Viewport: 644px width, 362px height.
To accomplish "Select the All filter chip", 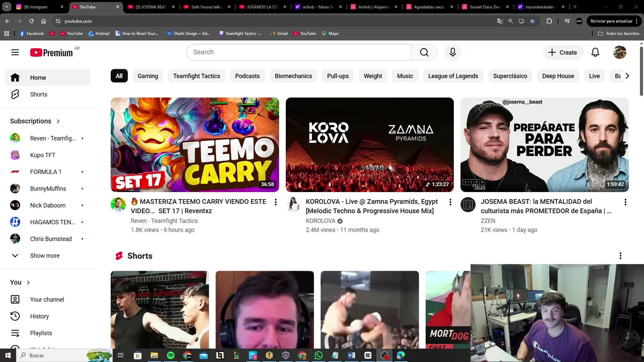I will 119,76.
